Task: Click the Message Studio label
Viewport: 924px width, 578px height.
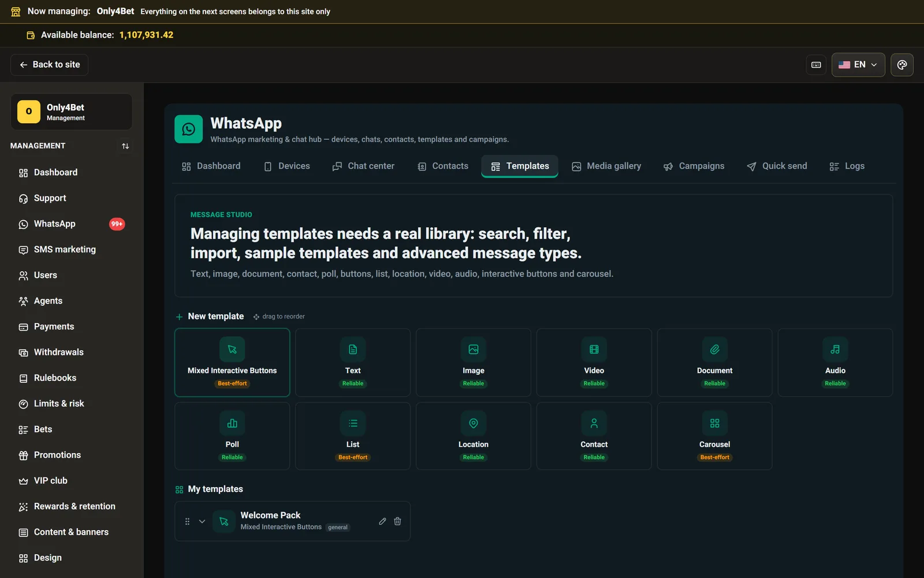Action: tap(221, 214)
